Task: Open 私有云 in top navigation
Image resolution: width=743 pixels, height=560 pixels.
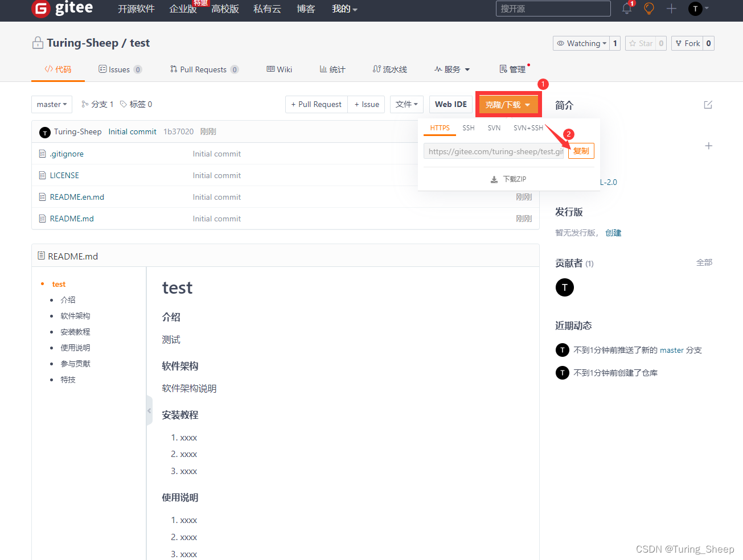Action: click(267, 9)
